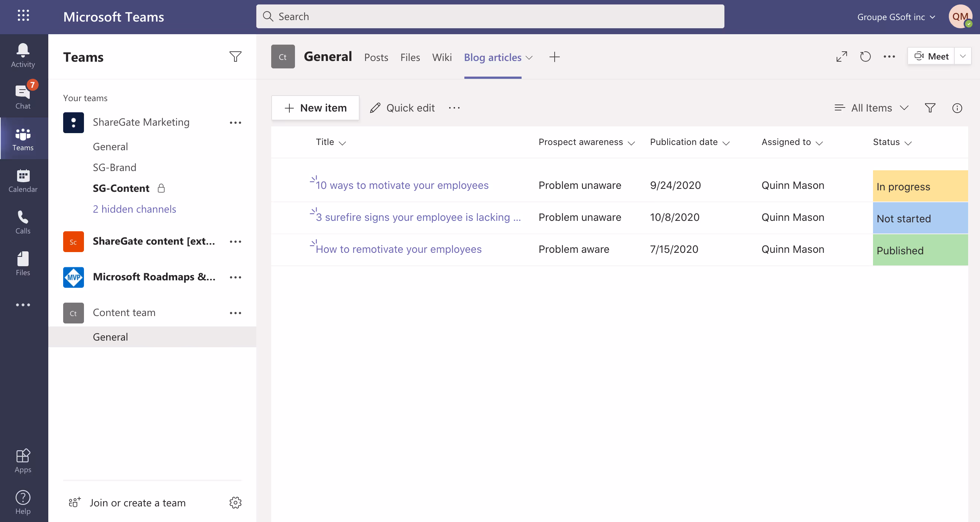Open manage teams gear icon
Screen dimensions: 980x522
[235, 502]
